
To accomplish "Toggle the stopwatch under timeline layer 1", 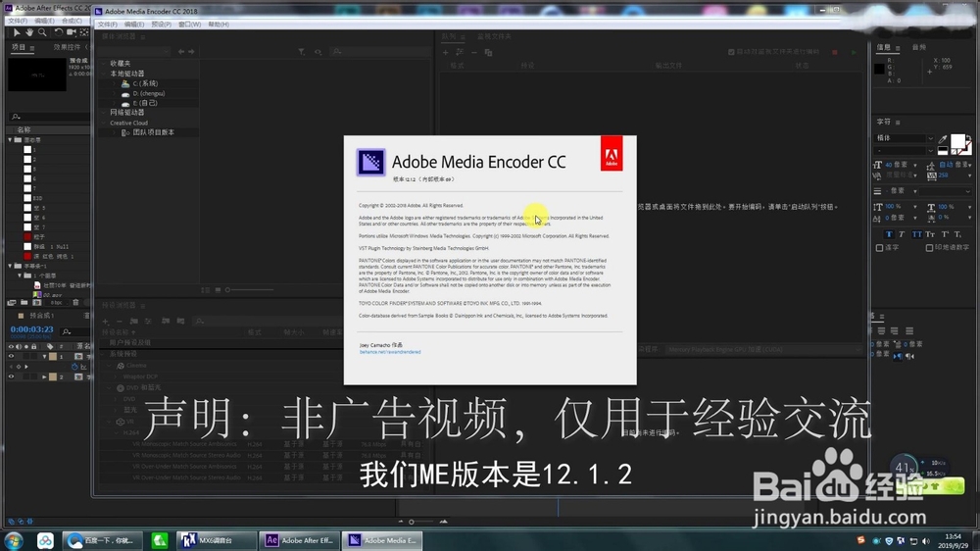I will [74, 367].
